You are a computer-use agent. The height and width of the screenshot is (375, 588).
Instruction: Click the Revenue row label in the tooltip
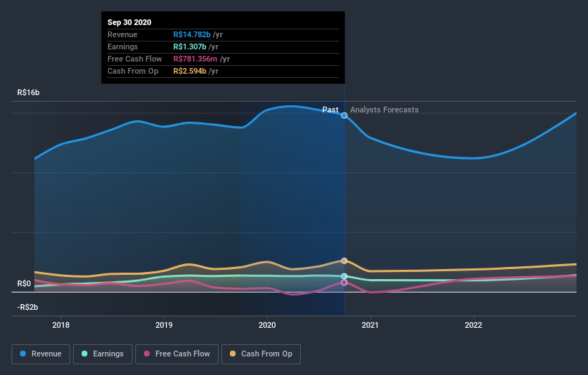coord(122,34)
